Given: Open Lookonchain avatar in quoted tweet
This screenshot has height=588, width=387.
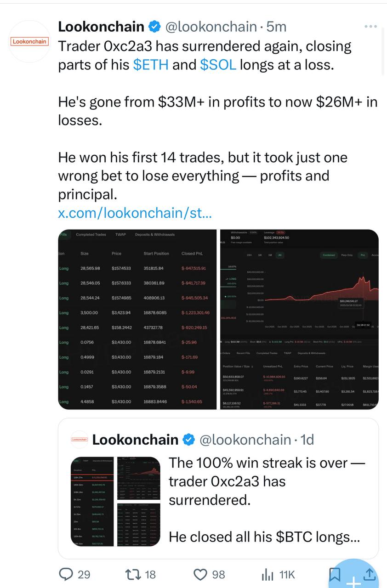Looking at the screenshot, I should (80, 440).
